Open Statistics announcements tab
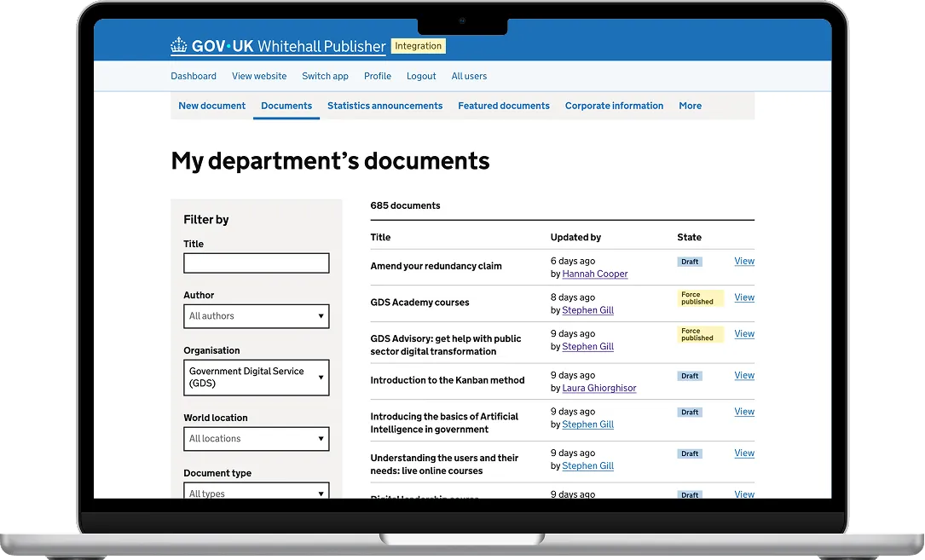The width and height of the screenshot is (925, 560). pyautogui.click(x=384, y=106)
